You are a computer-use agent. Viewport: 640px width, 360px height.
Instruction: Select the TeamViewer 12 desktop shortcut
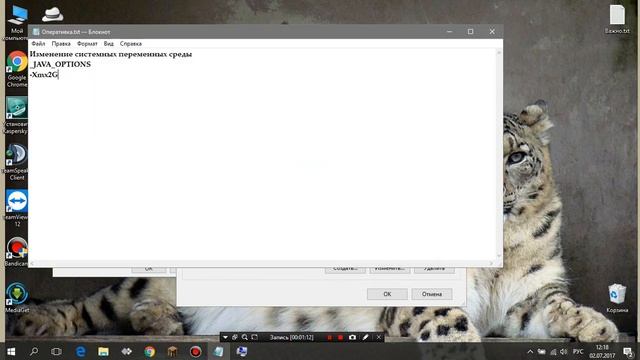[x=17, y=208]
